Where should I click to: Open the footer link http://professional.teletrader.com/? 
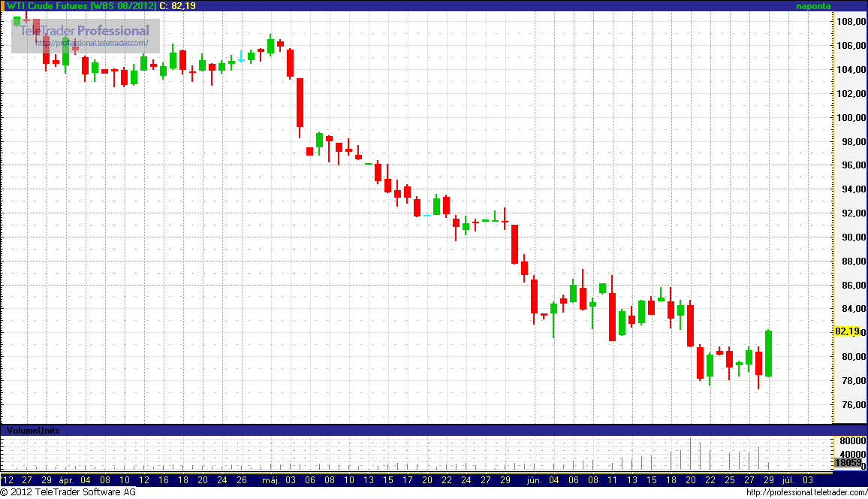point(806,492)
